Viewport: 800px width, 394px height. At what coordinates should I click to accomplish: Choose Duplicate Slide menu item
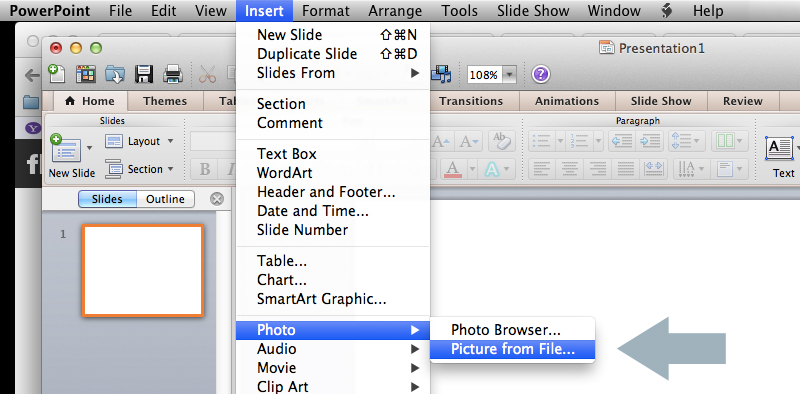(333, 54)
